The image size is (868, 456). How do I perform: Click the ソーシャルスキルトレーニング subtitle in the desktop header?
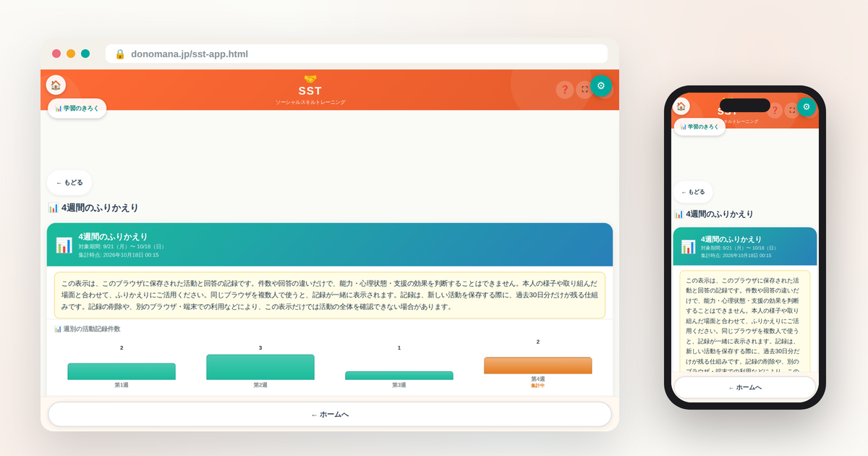pos(310,102)
